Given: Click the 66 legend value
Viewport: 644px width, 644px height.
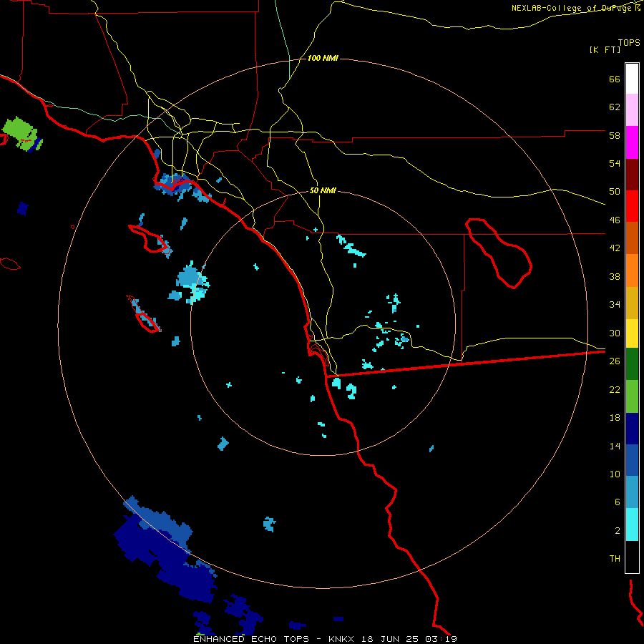Looking at the screenshot, I should coord(615,79).
